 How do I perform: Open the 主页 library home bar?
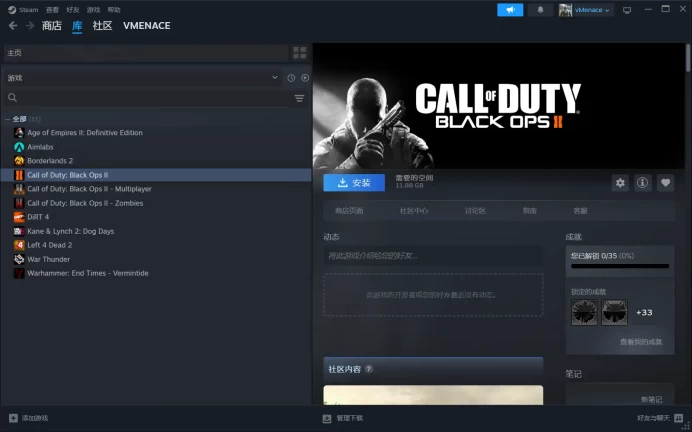click(146, 53)
